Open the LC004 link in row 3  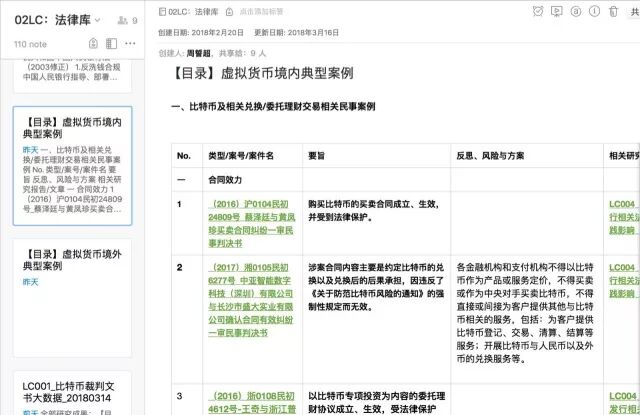pos(624,402)
